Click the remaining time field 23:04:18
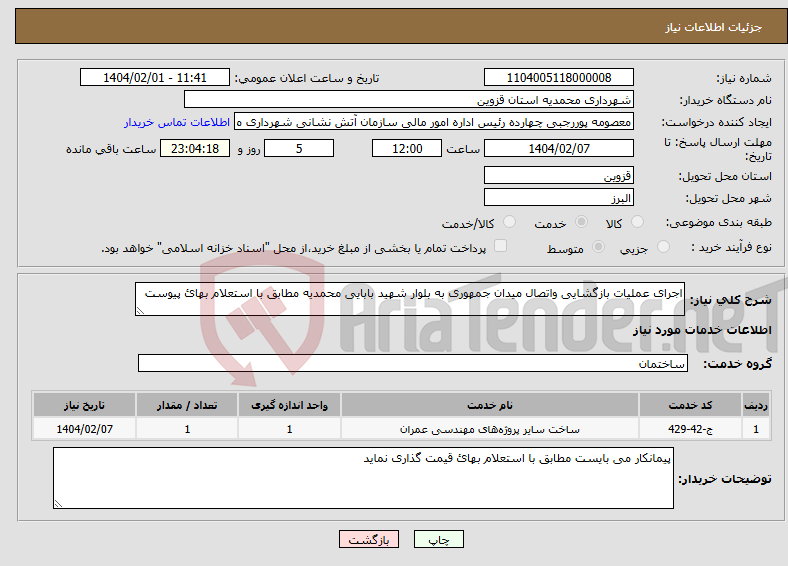788x566 pixels. click(x=195, y=148)
